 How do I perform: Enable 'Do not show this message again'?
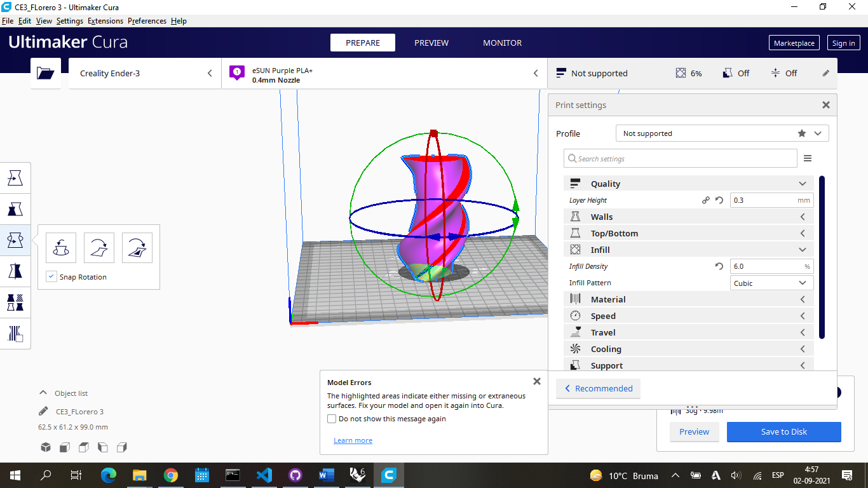click(x=331, y=419)
